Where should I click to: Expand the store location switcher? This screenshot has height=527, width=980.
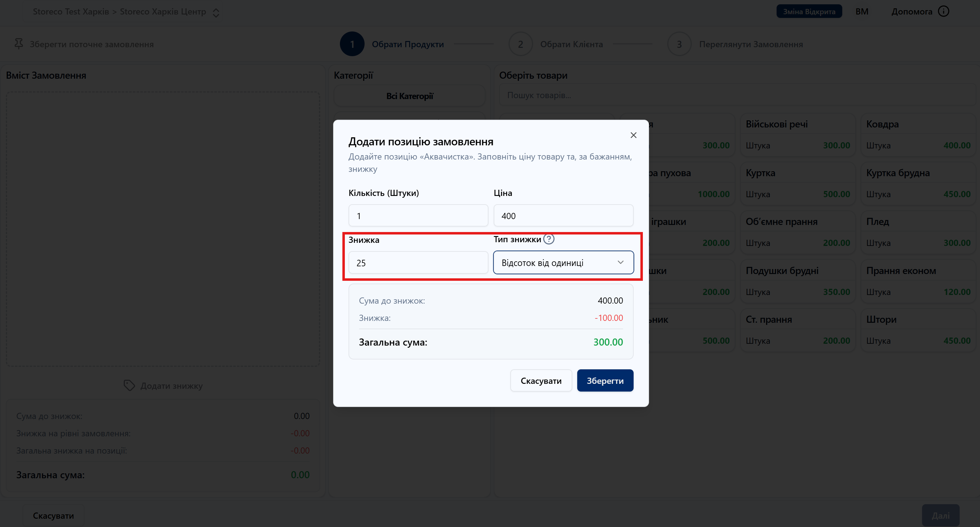[x=216, y=13]
